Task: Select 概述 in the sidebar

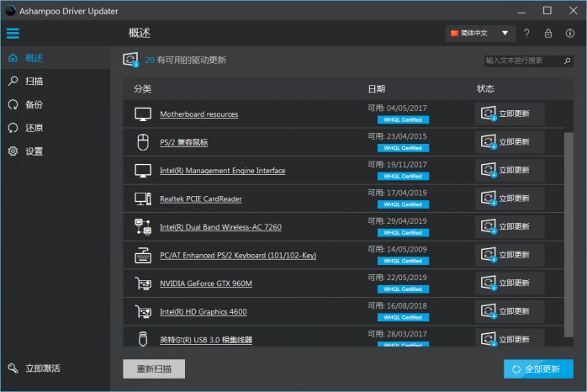Action: click(x=55, y=58)
